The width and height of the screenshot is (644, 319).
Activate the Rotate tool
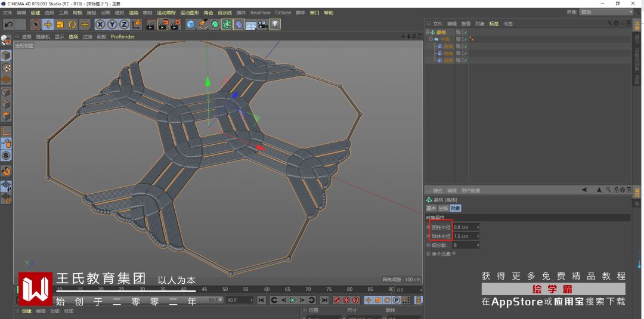coord(72,24)
